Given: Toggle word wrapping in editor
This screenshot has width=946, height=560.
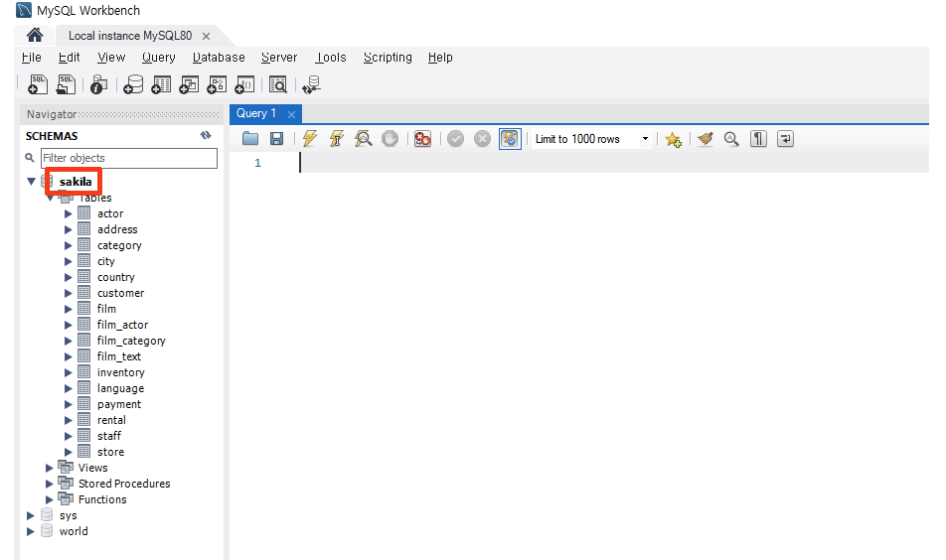Looking at the screenshot, I should [x=785, y=139].
